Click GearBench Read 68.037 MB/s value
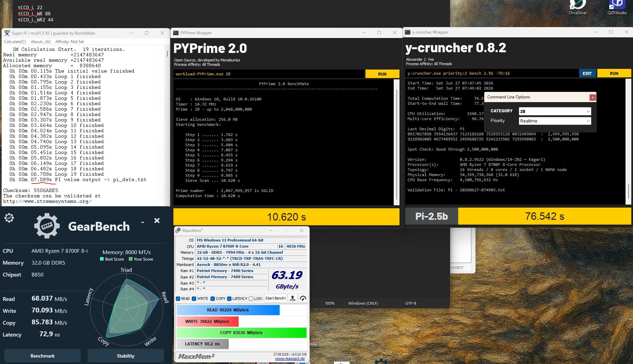633x364 pixels. pos(49,299)
